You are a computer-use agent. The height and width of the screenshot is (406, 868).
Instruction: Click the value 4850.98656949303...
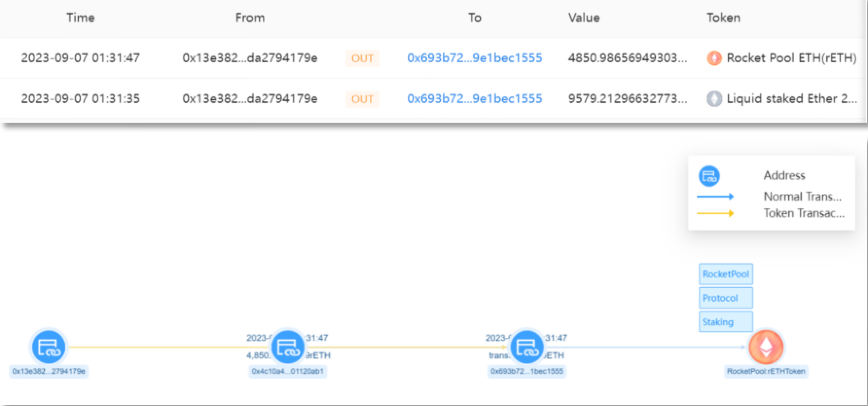[x=628, y=58]
